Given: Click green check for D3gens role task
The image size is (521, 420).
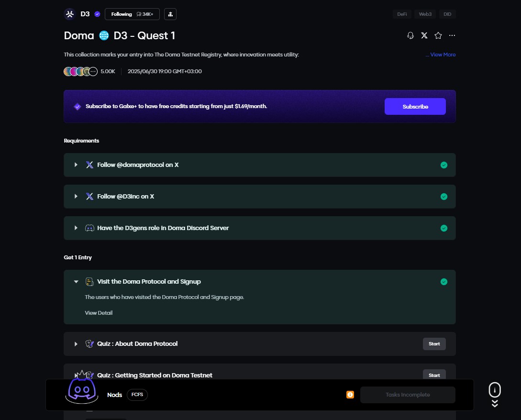Looking at the screenshot, I should click(443, 228).
